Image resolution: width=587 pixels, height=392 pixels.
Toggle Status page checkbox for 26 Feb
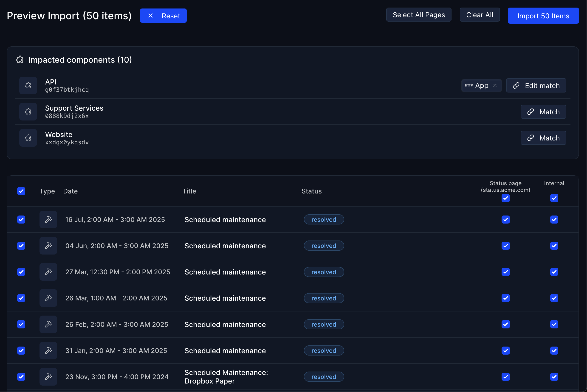click(505, 324)
